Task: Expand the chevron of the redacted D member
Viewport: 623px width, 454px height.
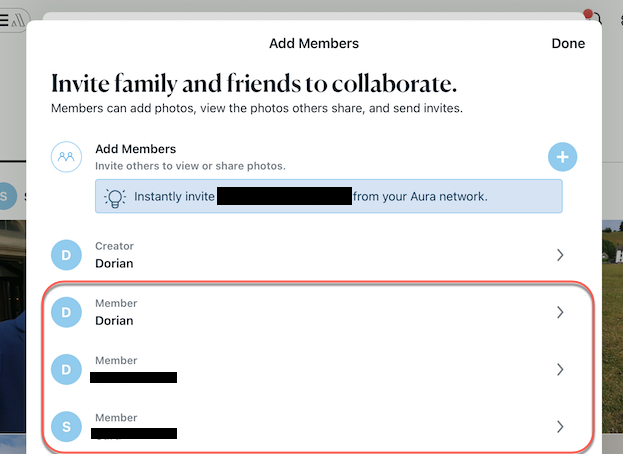Action: pyautogui.click(x=560, y=369)
